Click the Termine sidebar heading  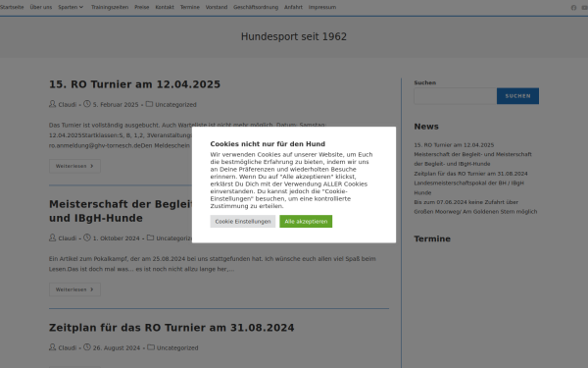point(432,238)
